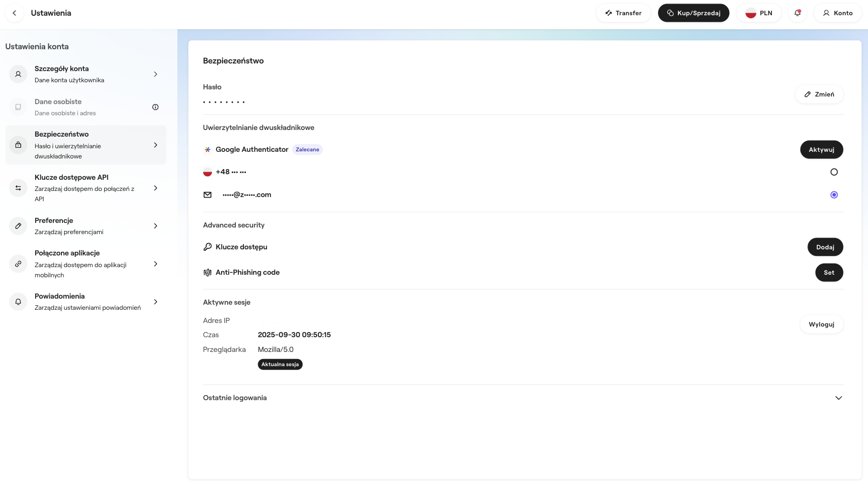This screenshot has width=868, height=486.
Task: Open the PLN currency selector
Action: (x=759, y=13)
